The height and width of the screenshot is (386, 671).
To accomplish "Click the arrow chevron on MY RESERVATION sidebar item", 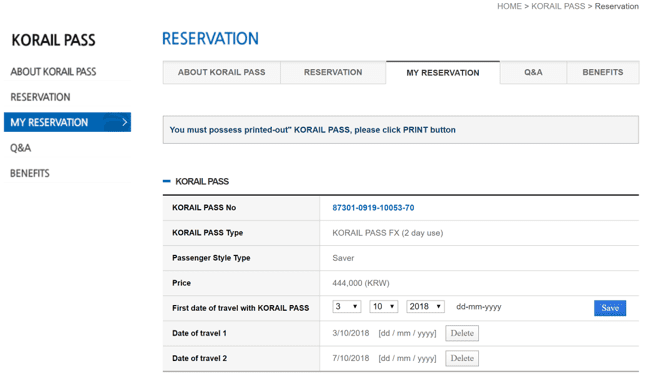I will [125, 122].
